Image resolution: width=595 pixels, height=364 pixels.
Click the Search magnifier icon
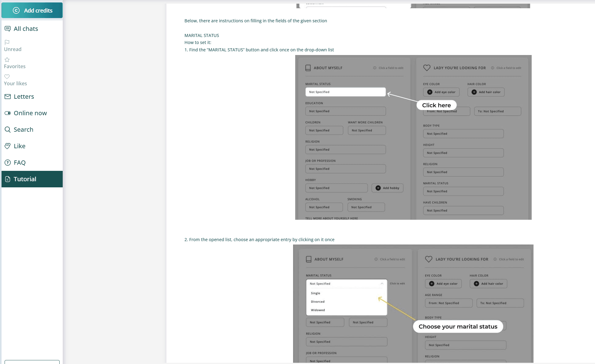pos(8,130)
